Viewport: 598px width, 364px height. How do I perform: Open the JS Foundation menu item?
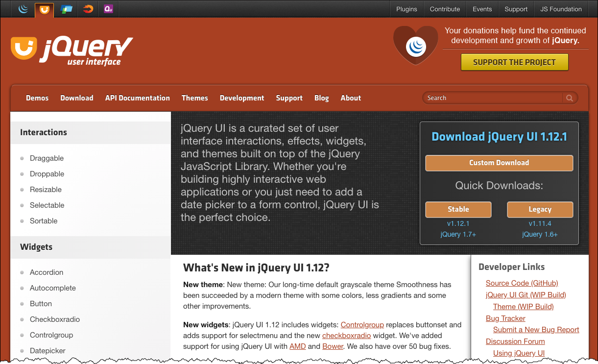pos(561,9)
